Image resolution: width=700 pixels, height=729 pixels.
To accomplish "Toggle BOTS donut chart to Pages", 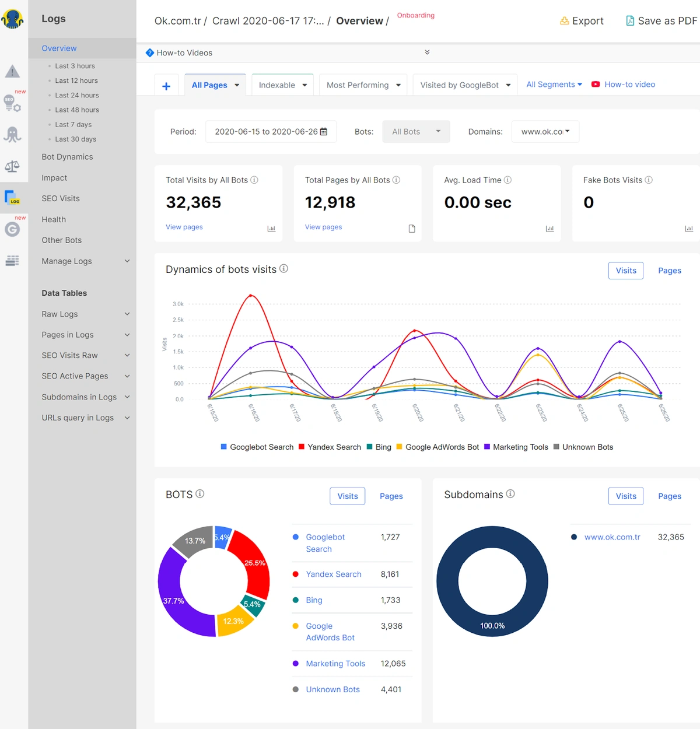I will click(x=391, y=496).
